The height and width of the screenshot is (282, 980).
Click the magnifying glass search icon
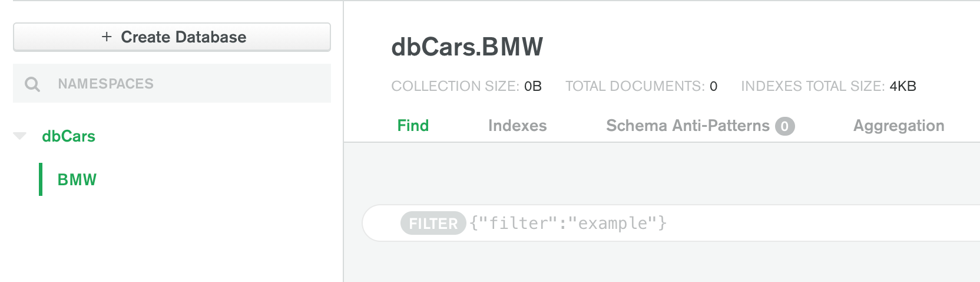[32, 84]
